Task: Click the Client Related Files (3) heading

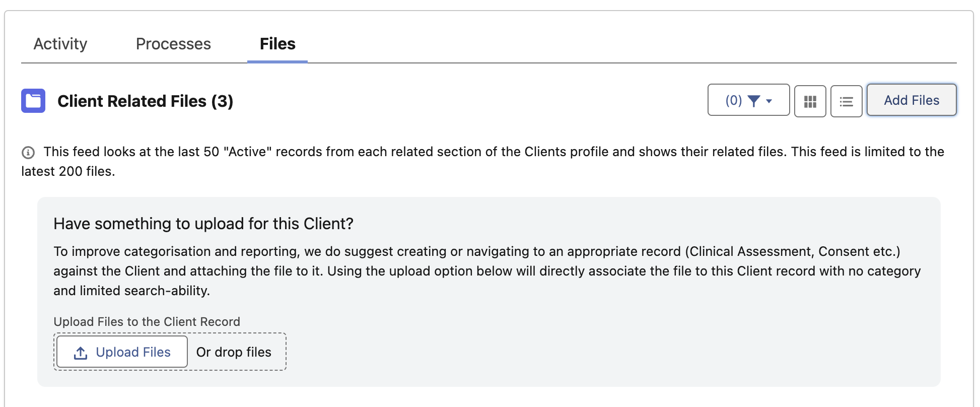Action: [x=145, y=101]
